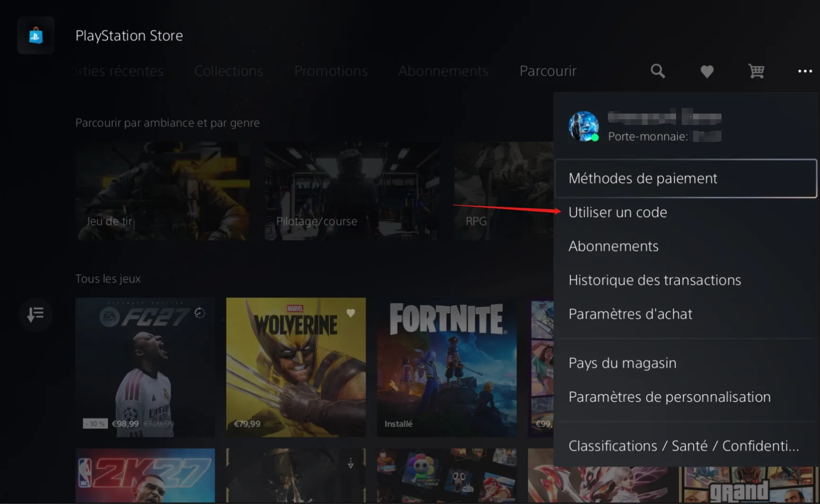820x504 pixels.
Task: Choose Utiliser un code from menu
Action: [x=686, y=212]
